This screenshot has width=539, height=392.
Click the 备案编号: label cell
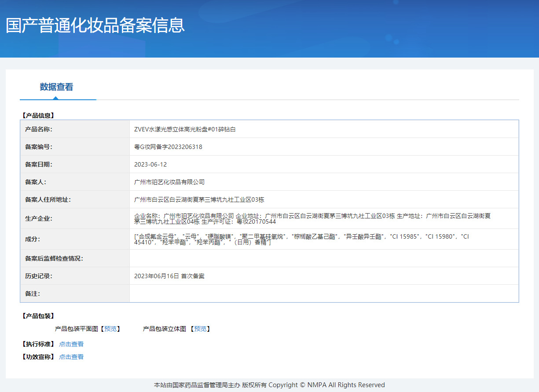(x=75, y=147)
